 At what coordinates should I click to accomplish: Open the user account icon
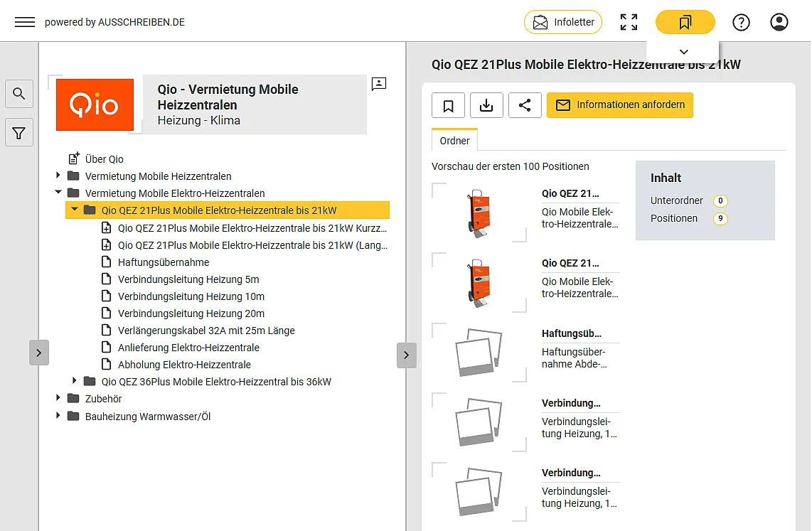pyautogui.click(x=779, y=22)
